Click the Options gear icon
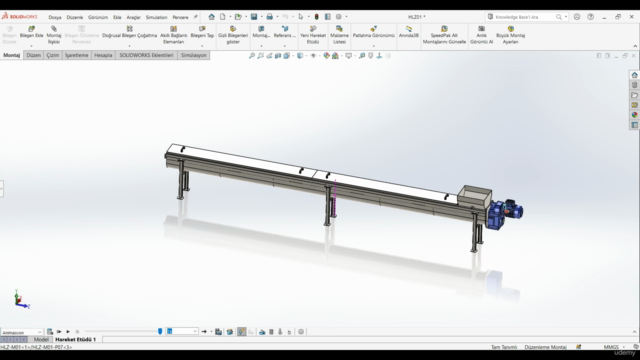 [x=339, y=17]
